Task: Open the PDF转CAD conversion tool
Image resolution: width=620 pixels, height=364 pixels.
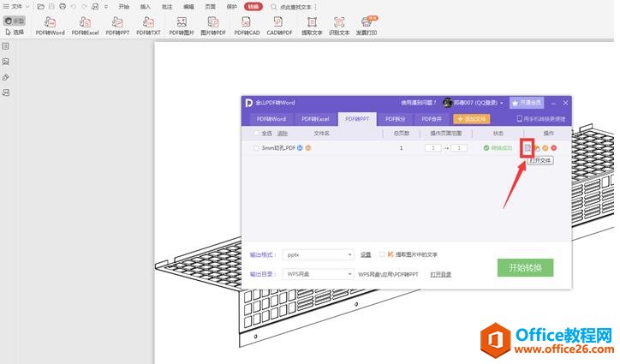Action: point(247,26)
